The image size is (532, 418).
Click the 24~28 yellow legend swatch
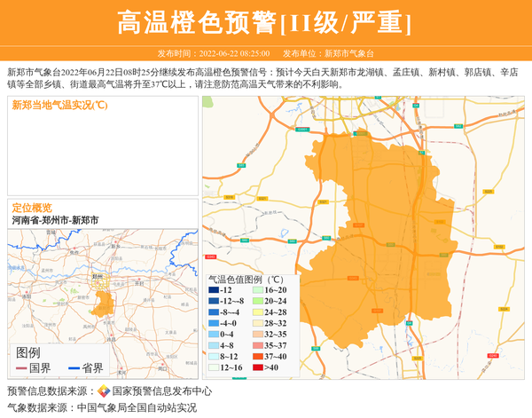[256, 312]
